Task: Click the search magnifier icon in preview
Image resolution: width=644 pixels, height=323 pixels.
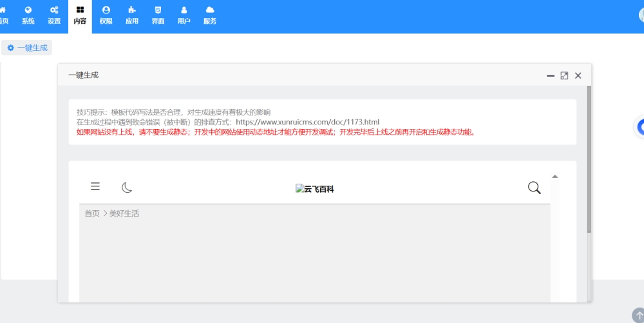Action: click(x=535, y=188)
